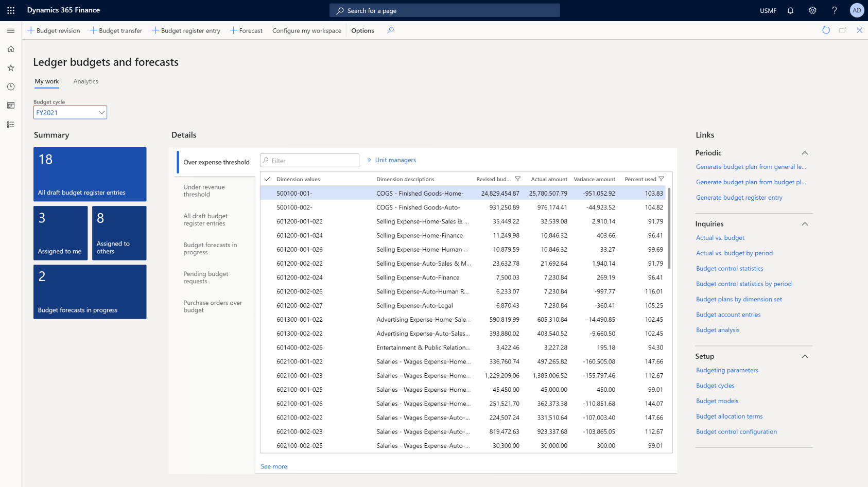Click the See more link
The width and height of the screenshot is (868, 487).
tap(274, 466)
